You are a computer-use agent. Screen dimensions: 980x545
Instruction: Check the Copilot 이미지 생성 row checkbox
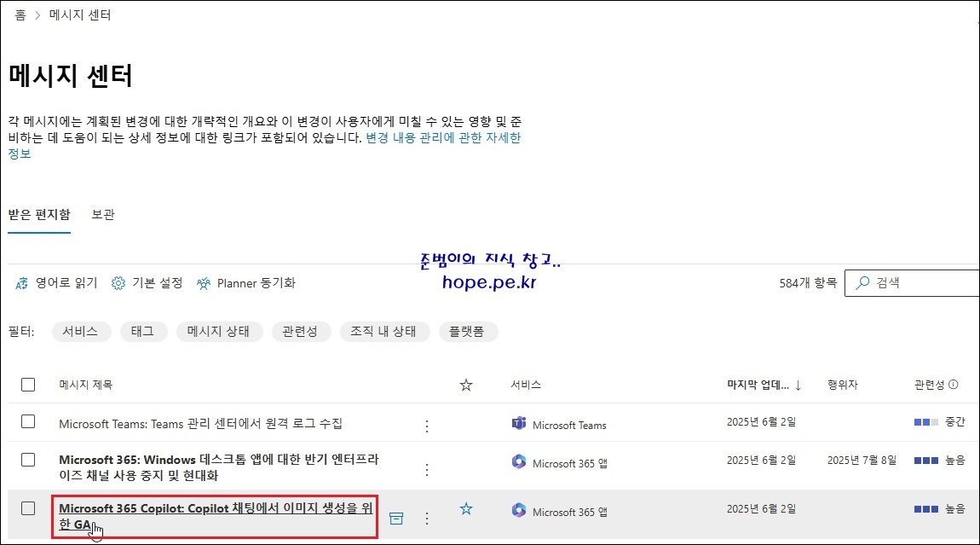[x=28, y=508]
